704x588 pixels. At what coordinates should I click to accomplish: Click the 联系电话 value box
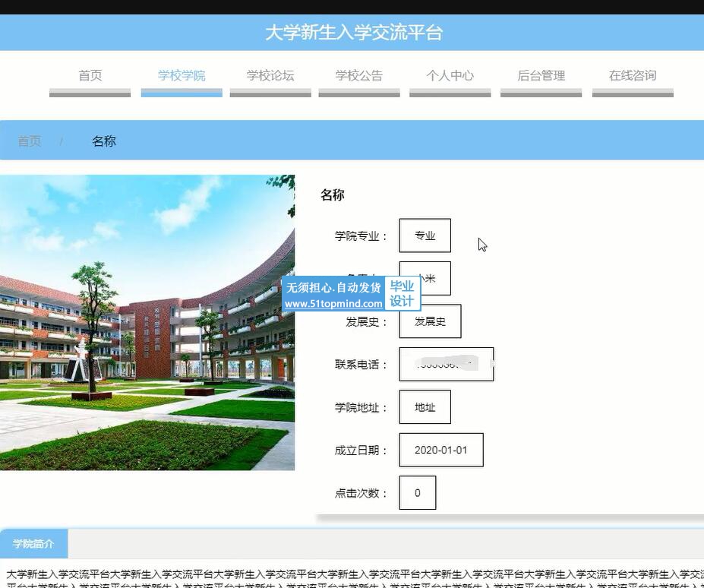[x=447, y=364]
